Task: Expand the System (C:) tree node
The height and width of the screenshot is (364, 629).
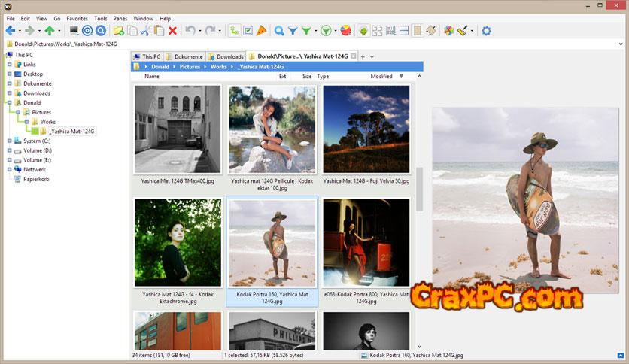Action: tap(9, 141)
